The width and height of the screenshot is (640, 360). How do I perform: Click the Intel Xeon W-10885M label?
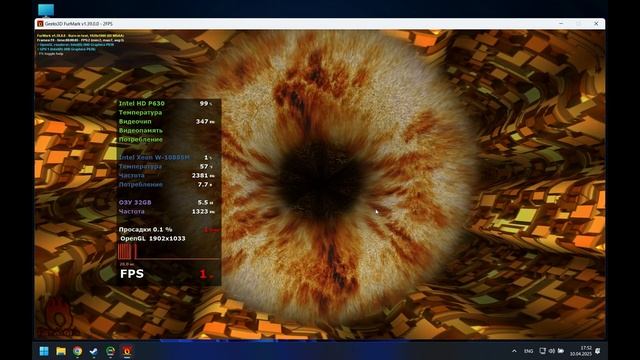tap(154, 158)
